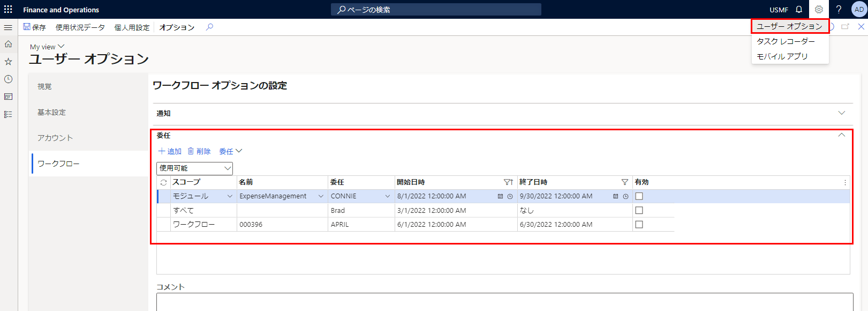Click the 6/30/2022 12:00:00 AM end cell
This screenshot has height=311, width=868.
575,225
